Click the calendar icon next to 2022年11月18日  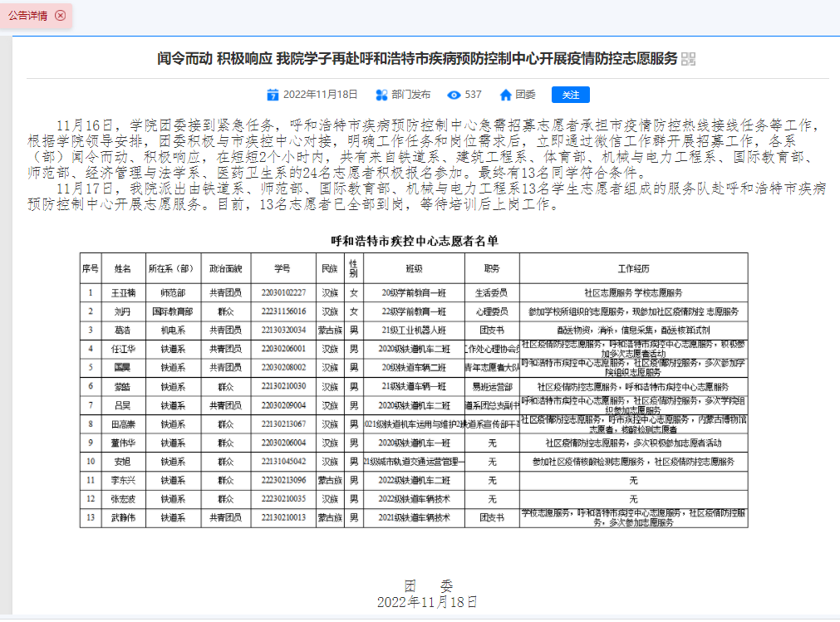click(x=273, y=95)
